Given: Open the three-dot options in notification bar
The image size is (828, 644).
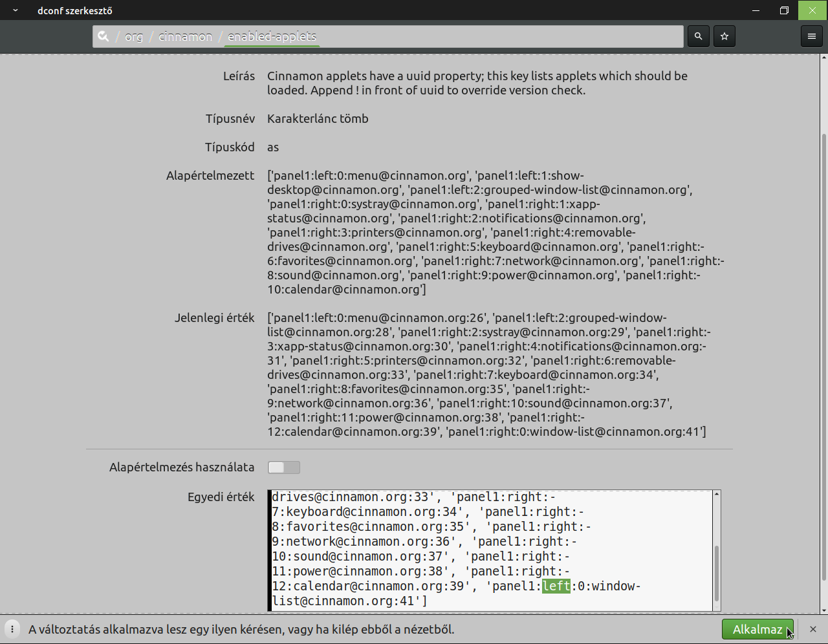Looking at the screenshot, I should click(x=12, y=629).
